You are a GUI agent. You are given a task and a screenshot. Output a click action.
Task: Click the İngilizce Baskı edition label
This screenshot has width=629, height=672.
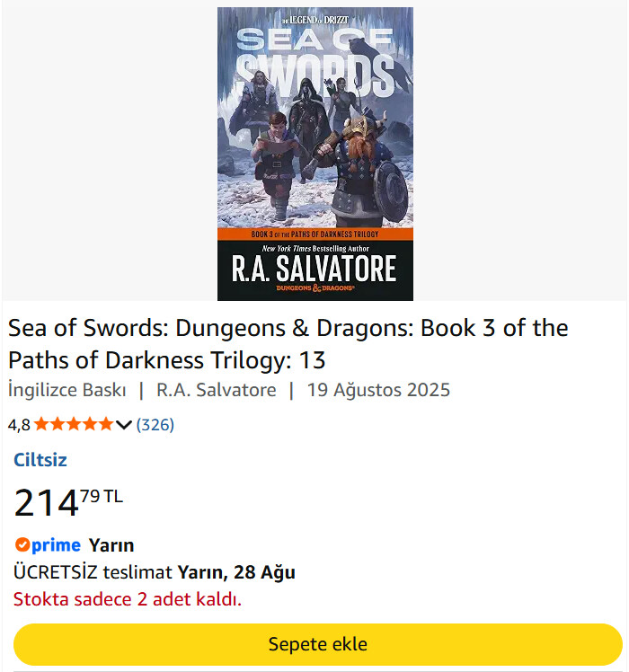66,390
